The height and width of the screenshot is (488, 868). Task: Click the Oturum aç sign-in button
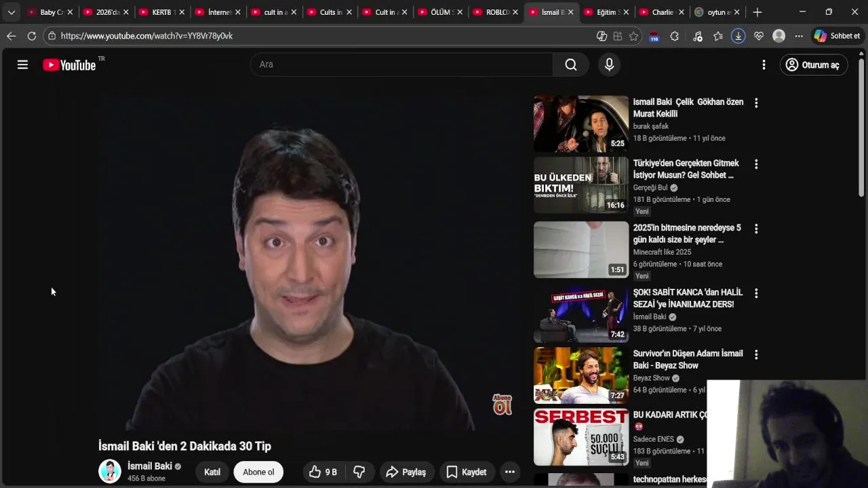point(814,65)
